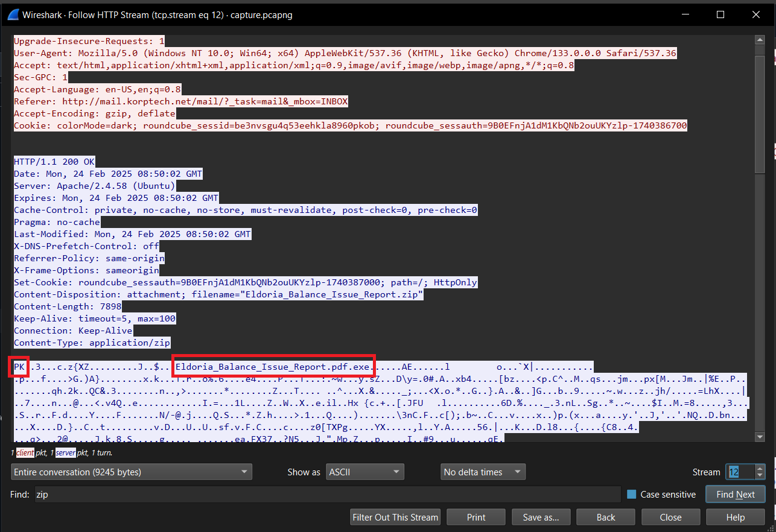Click the scrollbar down arrow in stream view
The image size is (776, 532).
pos(760,437)
